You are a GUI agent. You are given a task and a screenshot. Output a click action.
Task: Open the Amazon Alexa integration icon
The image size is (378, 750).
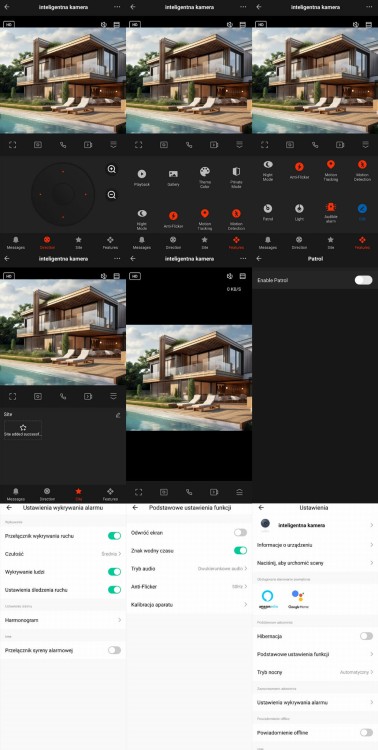coord(268,599)
